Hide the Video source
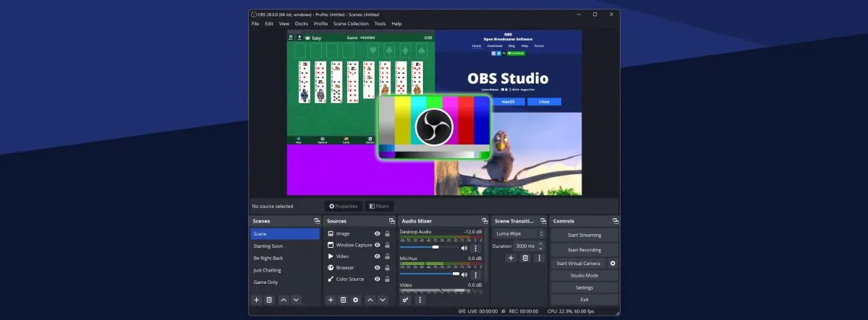Viewport: 868px width, 320px height. click(378, 256)
